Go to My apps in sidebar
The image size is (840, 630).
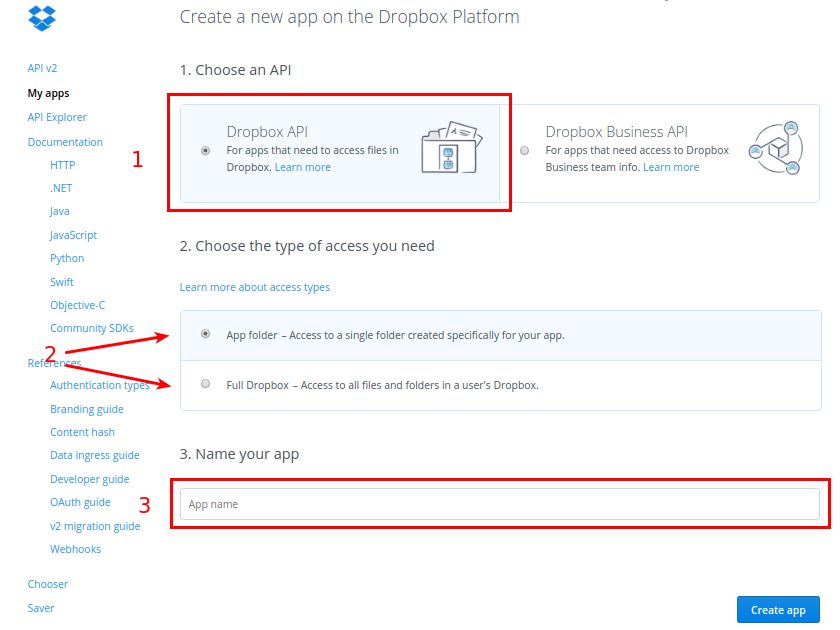click(48, 93)
